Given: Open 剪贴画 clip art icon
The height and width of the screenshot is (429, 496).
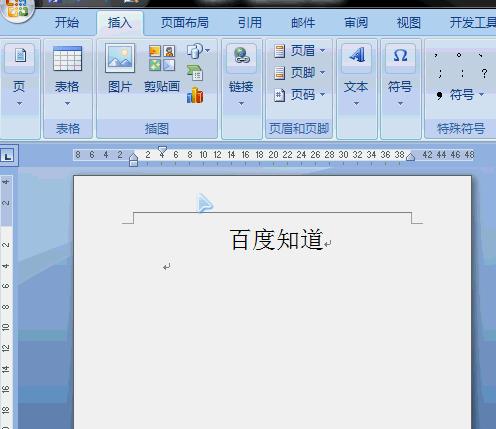Looking at the screenshot, I should pos(162,58).
